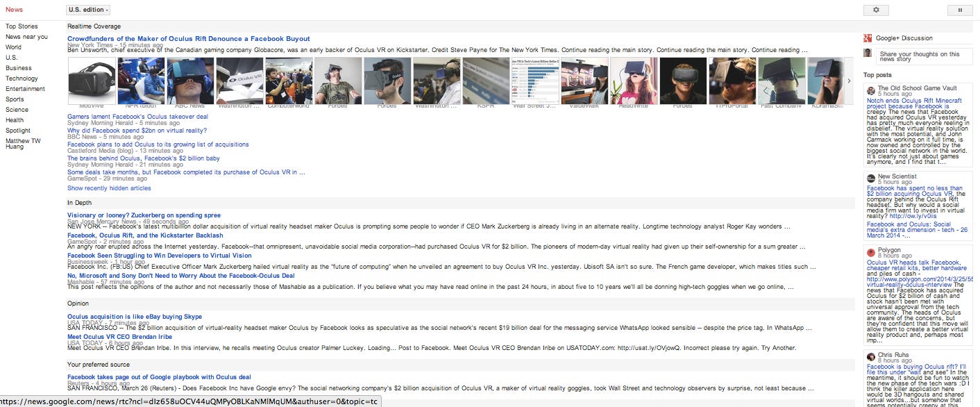Click Old School Game Vault avatar icon
This screenshot has height=407, width=980.
pyautogui.click(x=871, y=91)
